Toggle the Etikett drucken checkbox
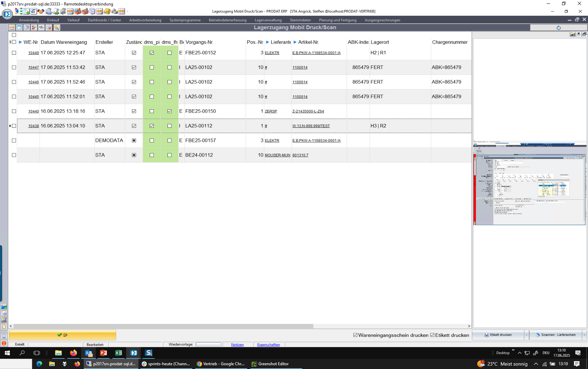 point(432,335)
